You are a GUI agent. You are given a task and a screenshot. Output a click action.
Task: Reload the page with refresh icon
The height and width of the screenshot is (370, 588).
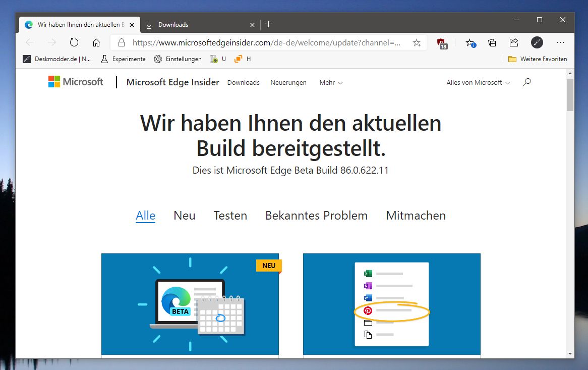[74, 42]
